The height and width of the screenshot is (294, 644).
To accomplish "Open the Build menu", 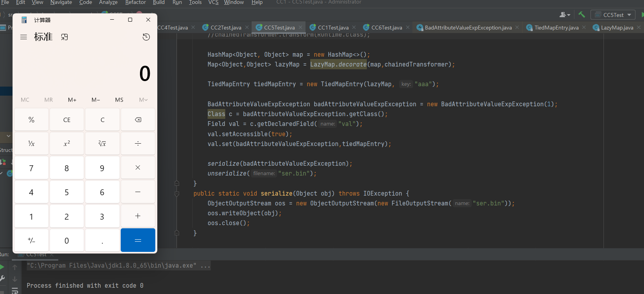I will [x=159, y=2].
